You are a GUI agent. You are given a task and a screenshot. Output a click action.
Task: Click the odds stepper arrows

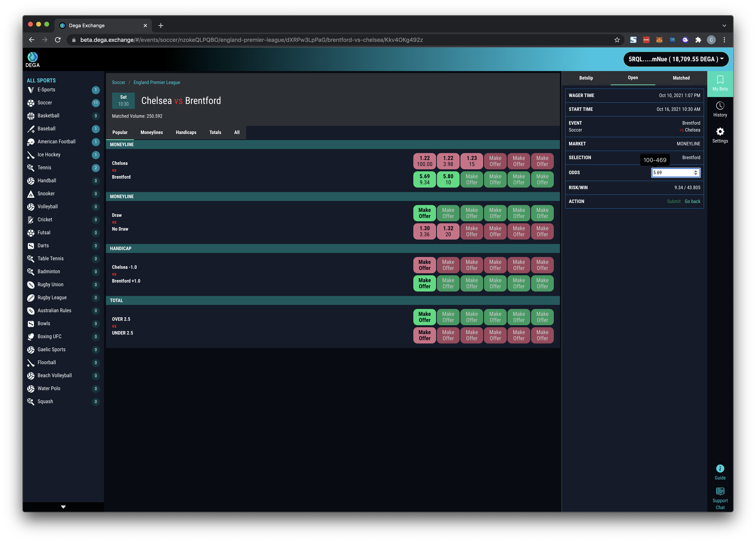(x=695, y=173)
